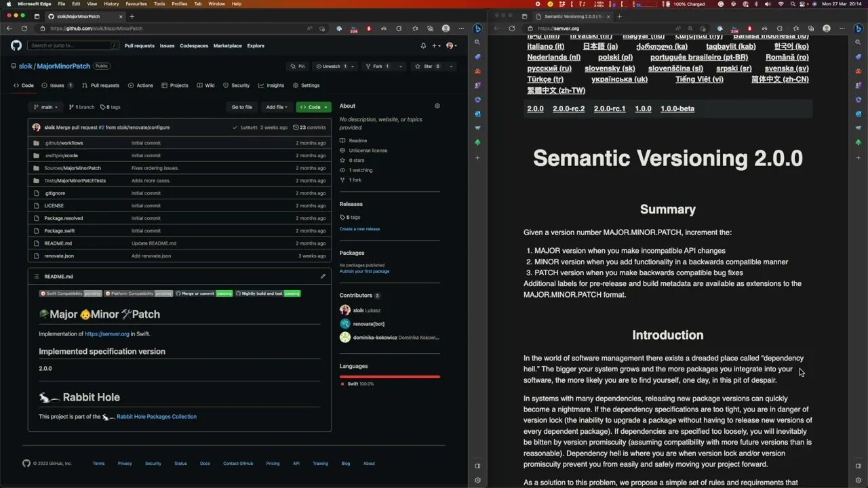This screenshot has height=488, width=868.
Task: Click the Swift 100.0% language entry
Action: [361, 384]
